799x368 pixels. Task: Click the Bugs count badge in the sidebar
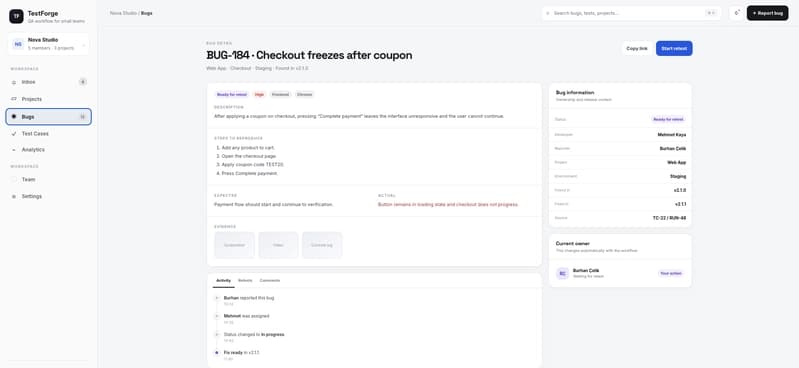tap(82, 117)
